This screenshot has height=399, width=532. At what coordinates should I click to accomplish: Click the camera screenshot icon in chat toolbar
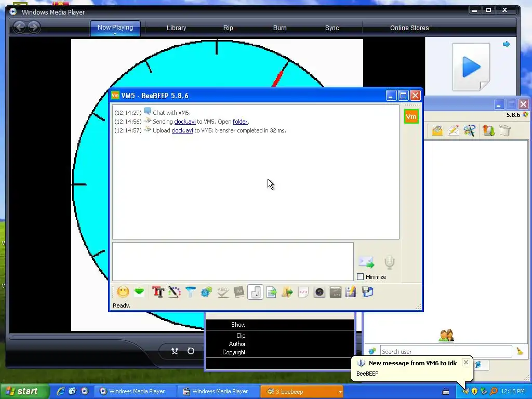click(x=320, y=292)
